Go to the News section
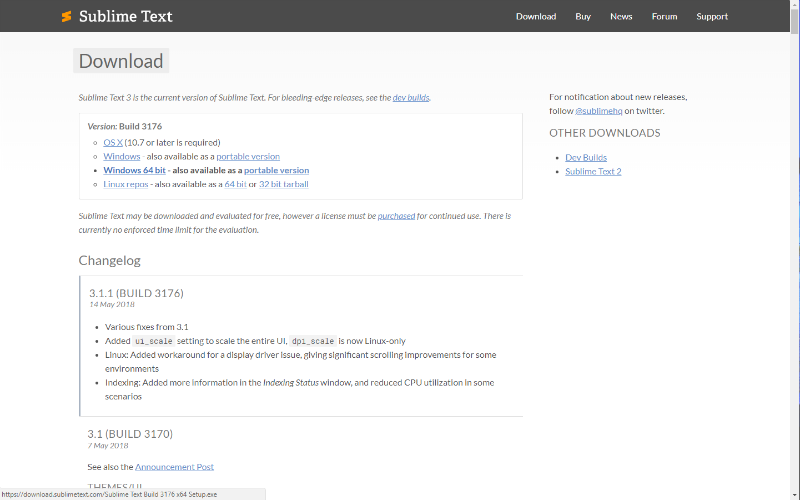Image resolution: width=800 pixels, height=500 pixels. point(621,16)
